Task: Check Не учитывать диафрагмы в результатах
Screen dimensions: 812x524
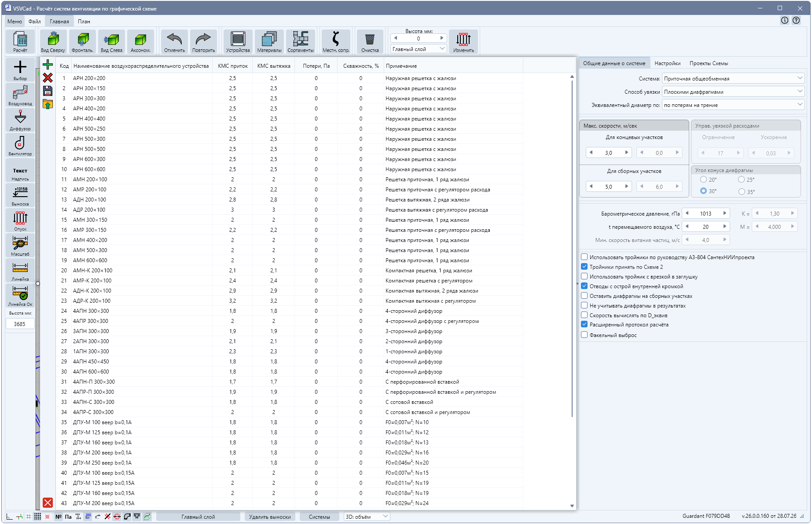Action: coord(584,305)
